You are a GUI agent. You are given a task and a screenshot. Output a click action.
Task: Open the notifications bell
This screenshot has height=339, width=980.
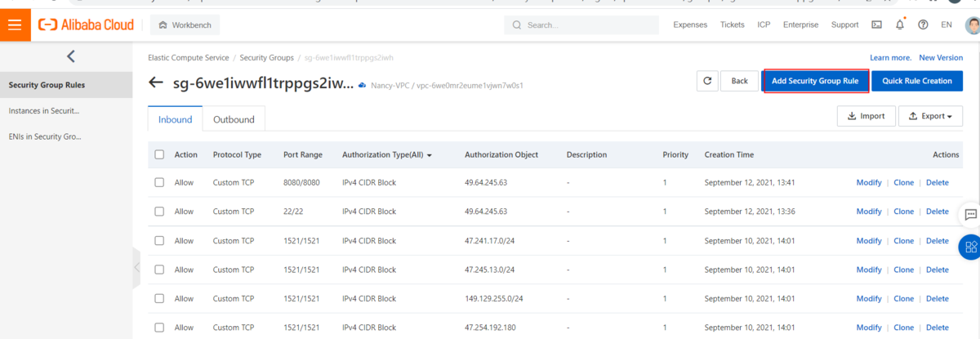click(899, 25)
